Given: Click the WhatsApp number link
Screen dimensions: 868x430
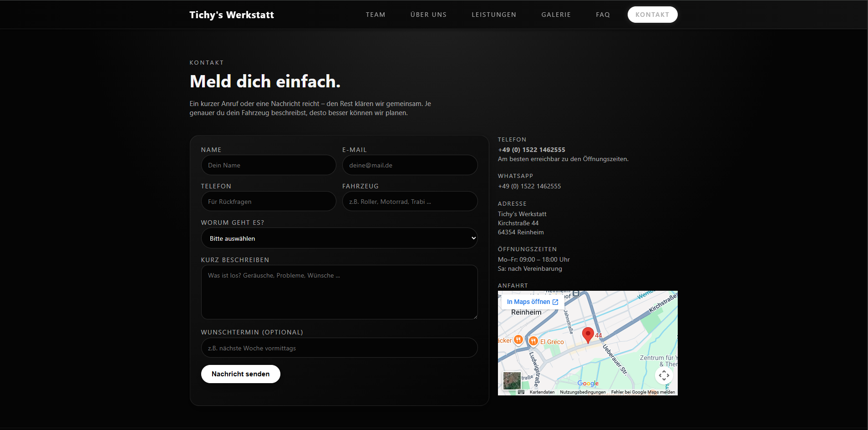Looking at the screenshot, I should (x=529, y=186).
